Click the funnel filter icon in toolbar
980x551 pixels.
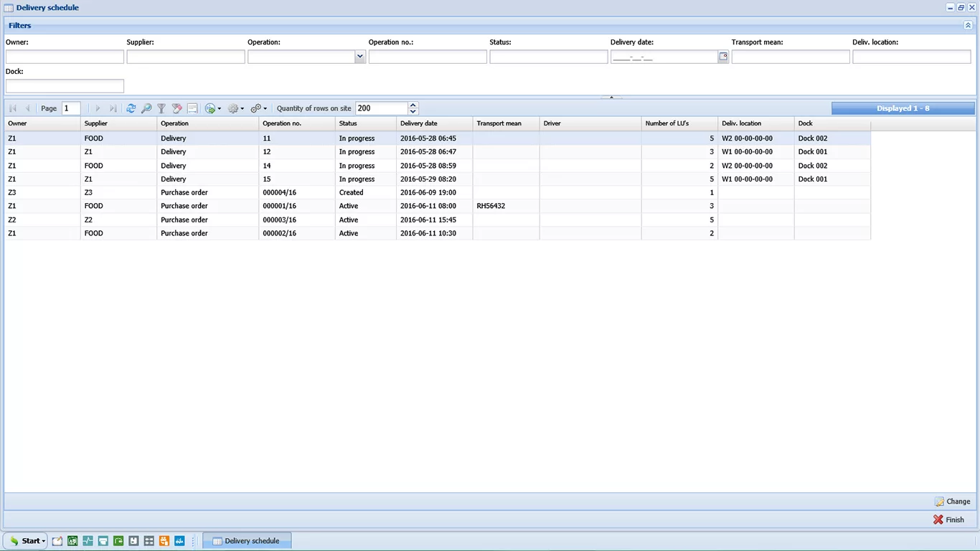161,108
